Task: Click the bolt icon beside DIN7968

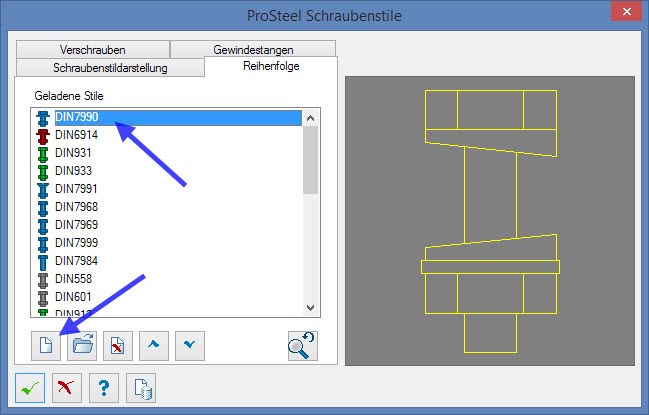Action: (x=43, y=208)
